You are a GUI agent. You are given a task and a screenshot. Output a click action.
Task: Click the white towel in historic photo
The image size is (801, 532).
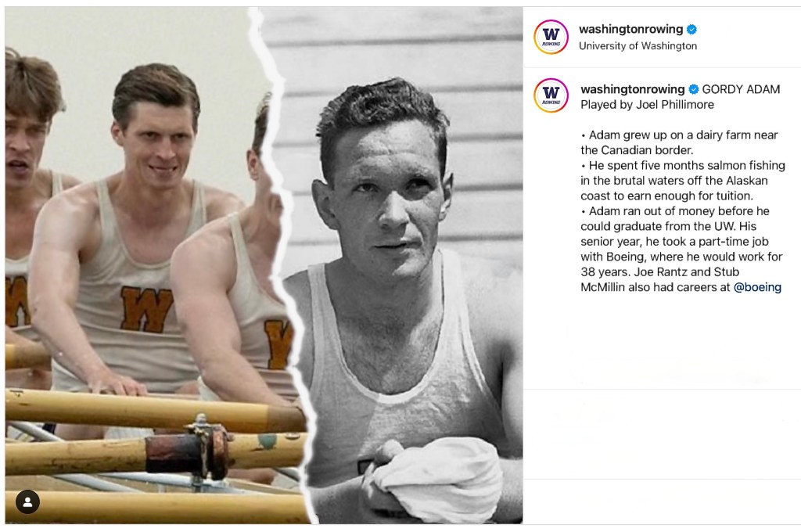point(434,474)
